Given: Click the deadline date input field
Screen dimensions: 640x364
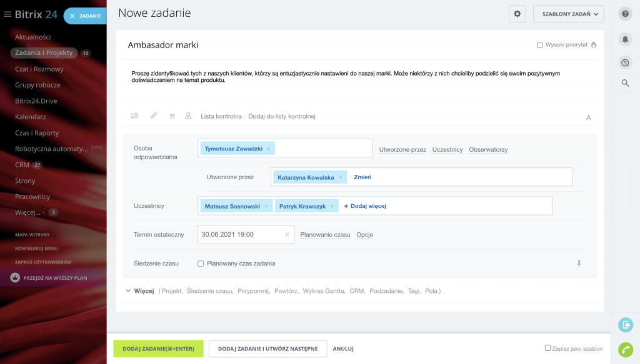Looking at the screenshot, I should click(x=241, y=235).
